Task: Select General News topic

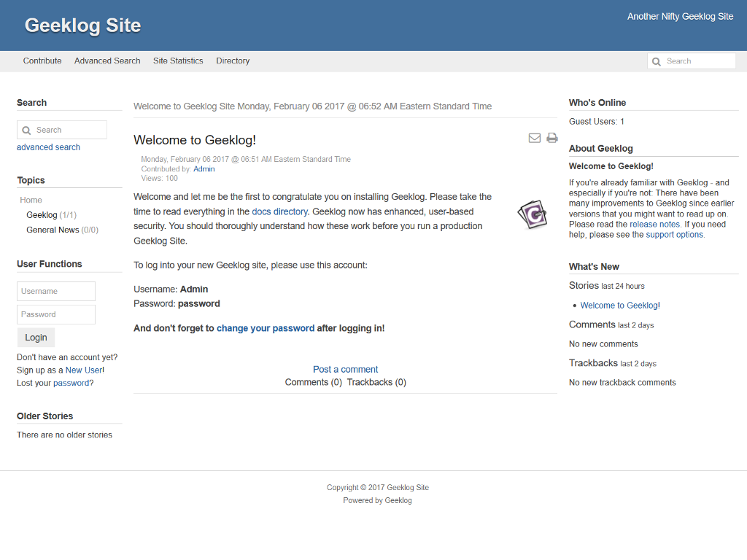Action: click(53, 230)
